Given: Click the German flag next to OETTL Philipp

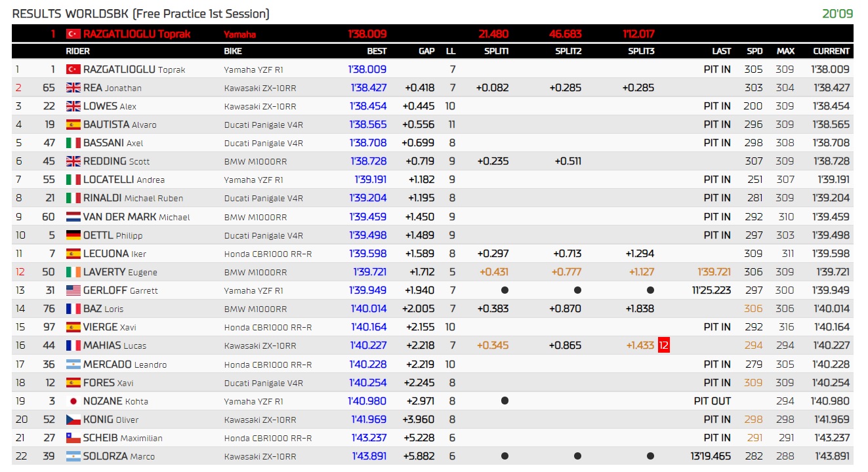Looking at the screenshot, I should pyautogui.click(x=73, y=235).
